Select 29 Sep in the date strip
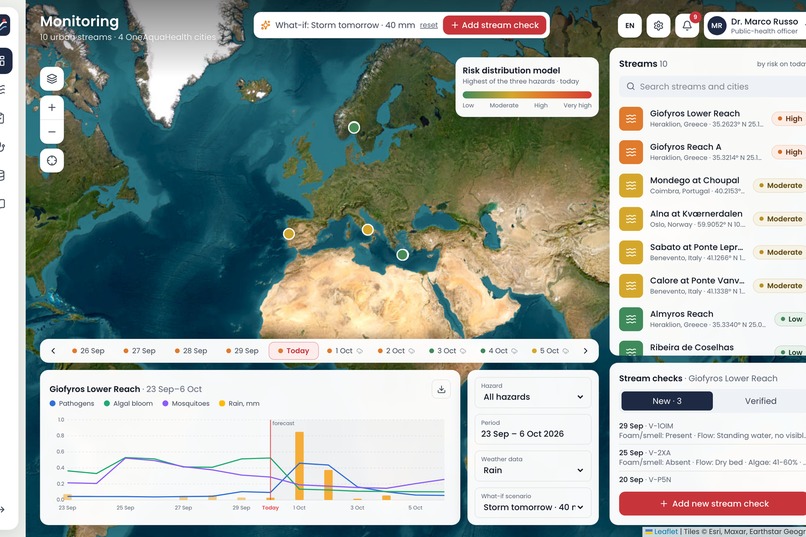Image resolution: width=806 pixels, height=537 pixels. point(242,351)
